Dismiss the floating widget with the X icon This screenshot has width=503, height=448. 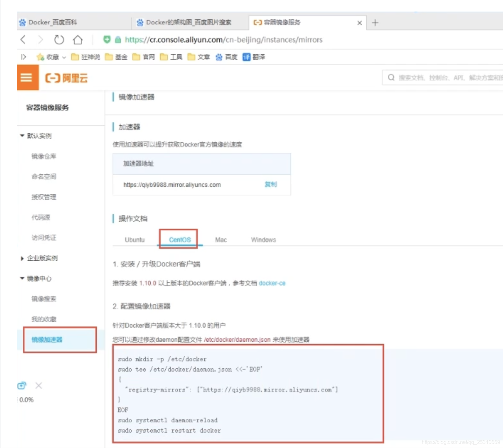coord(39,385)
